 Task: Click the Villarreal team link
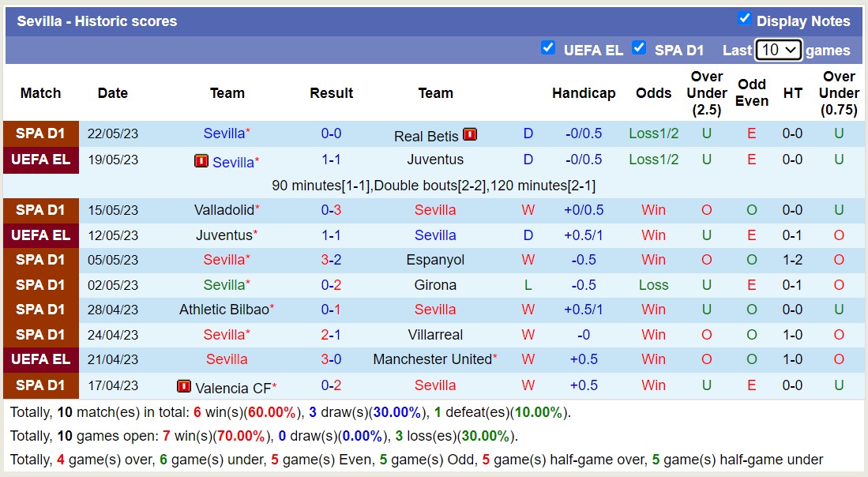click(x=435, y=335)
